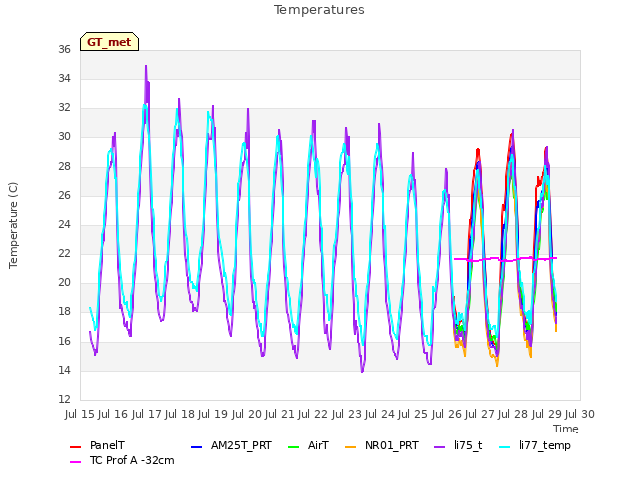Image resolution: width=640 pixels, height=480 pixels.
Task: Click the 24 y-axis tick value
Action: pyautogui.click(x=64, y=224)
